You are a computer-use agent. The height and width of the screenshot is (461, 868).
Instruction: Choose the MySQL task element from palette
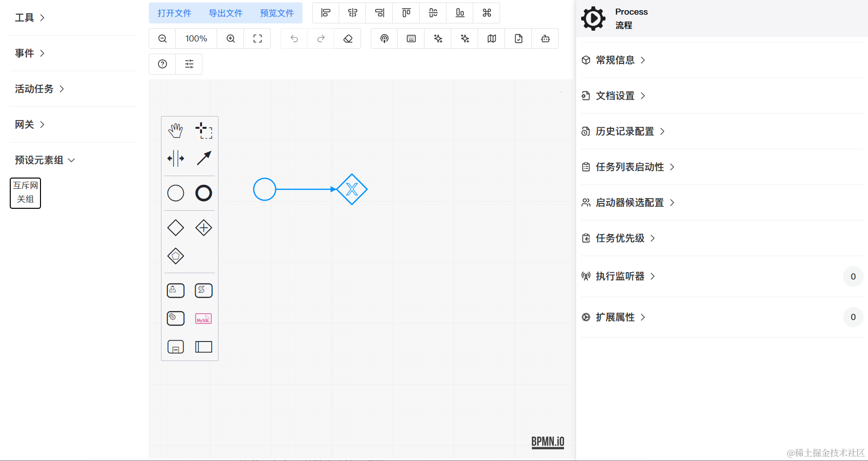[x=203, y=318]
